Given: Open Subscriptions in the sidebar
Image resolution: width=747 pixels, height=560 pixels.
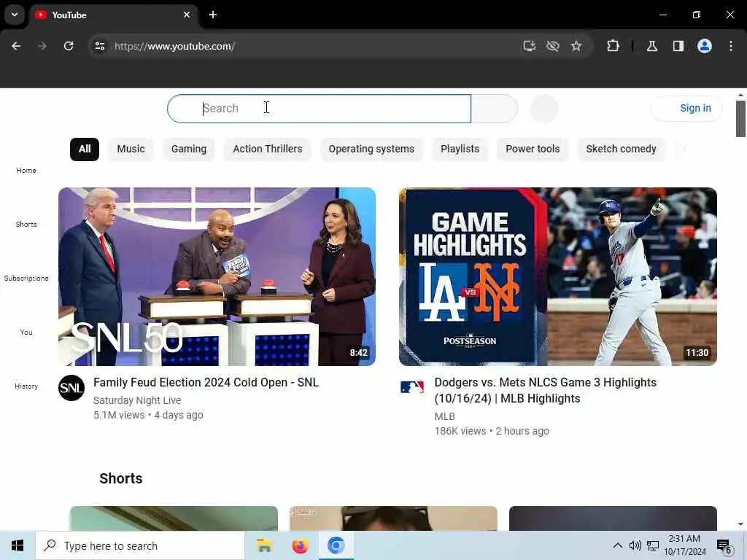Looking at the screenshot, I should tap(26, 278).
